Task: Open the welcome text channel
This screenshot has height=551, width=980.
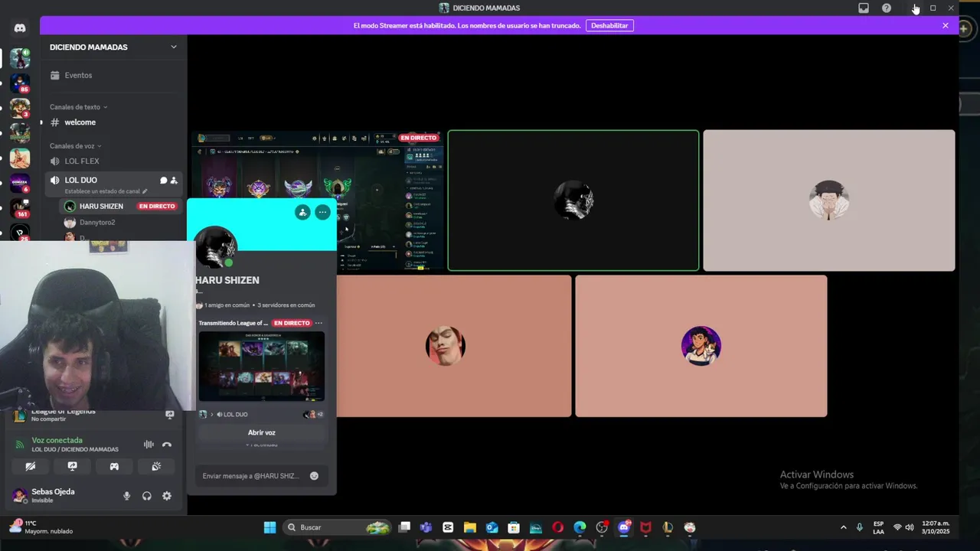Action: [x=113, y=122]
